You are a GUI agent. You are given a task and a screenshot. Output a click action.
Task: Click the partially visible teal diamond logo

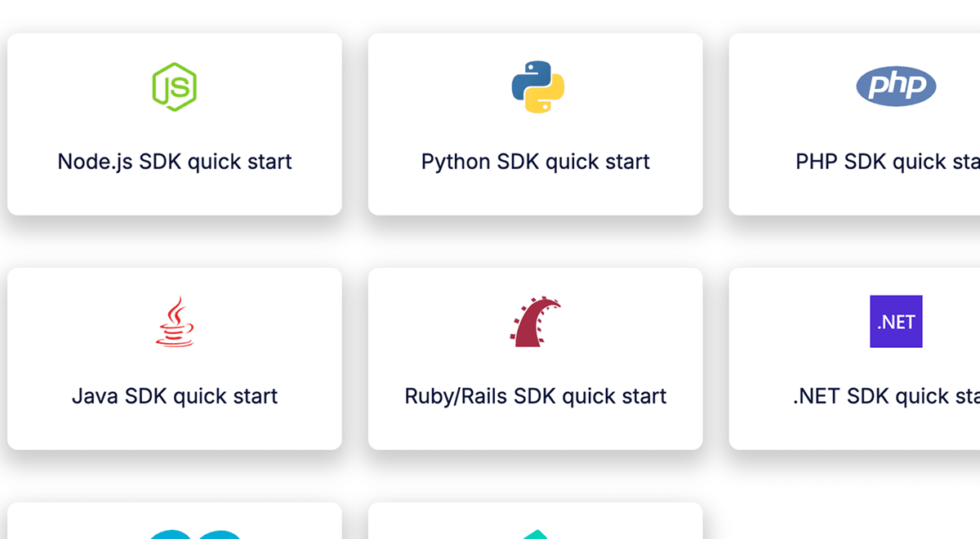536,535
